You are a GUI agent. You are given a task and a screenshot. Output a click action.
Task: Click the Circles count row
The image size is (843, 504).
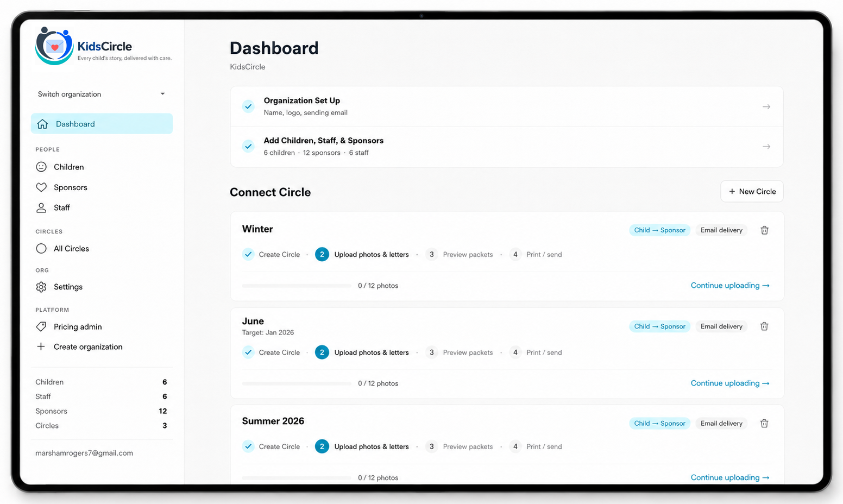(102, 426)
